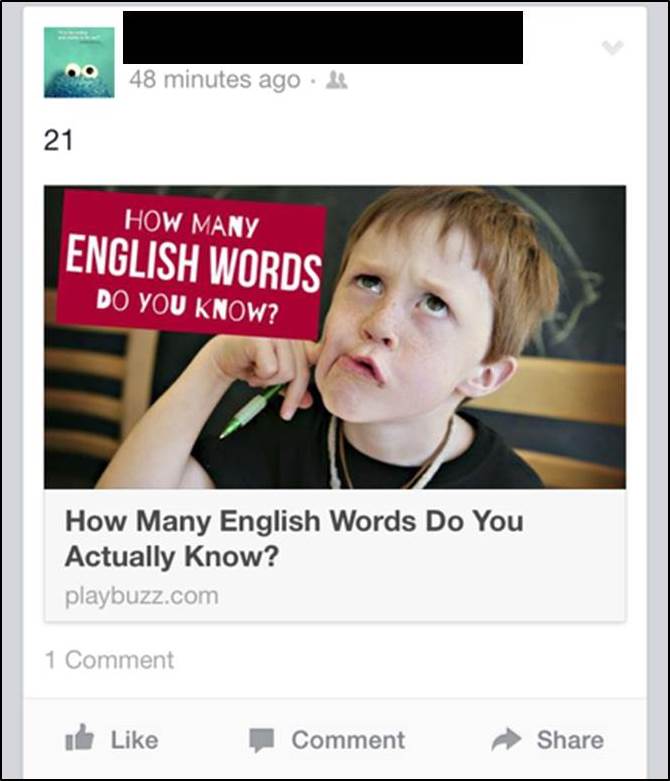Viewport: 670px width, 781px height.
Task: Open the quiz preview image with boy
Action: click(335, 337)
